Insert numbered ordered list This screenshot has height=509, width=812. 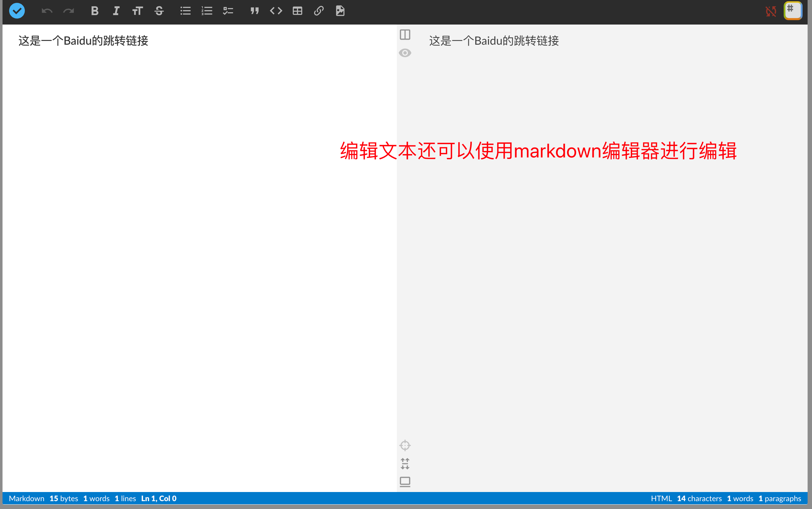(x=207, y=11)
